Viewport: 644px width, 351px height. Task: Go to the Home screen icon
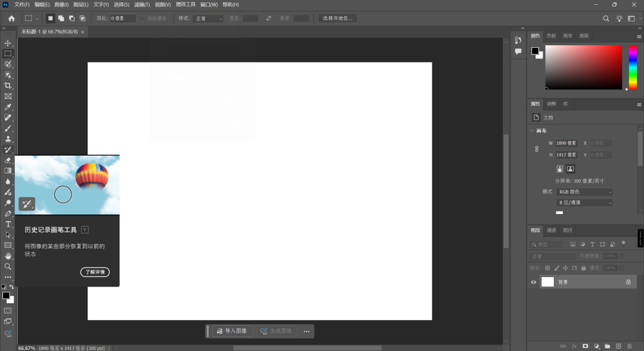[11, 18]
